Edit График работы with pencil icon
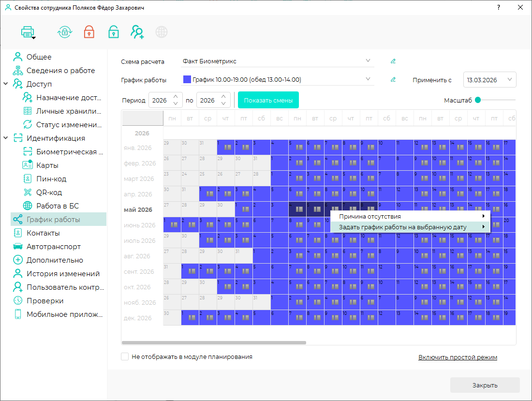This screenshot has height=401, width=532. pos(393,80)
